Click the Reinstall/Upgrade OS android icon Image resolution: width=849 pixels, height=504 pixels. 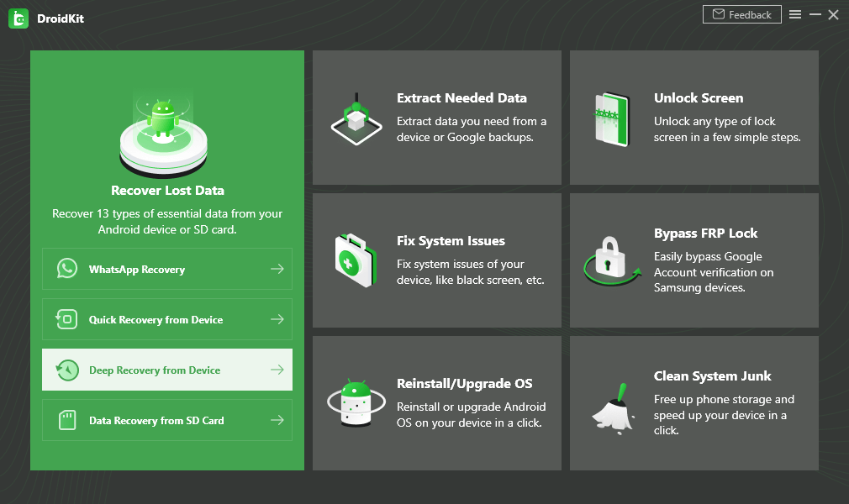click(356, 404)
